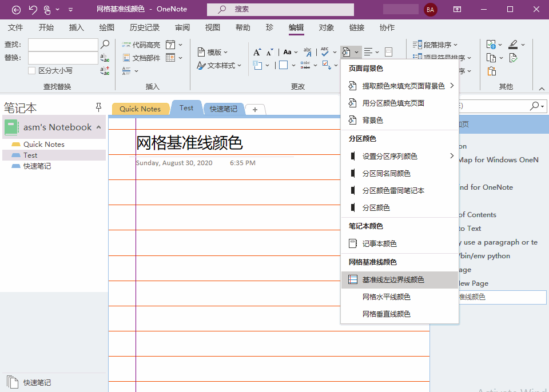Switch to the 历史记录 ribbon tab
549x392 pixels.
(145, 27)
